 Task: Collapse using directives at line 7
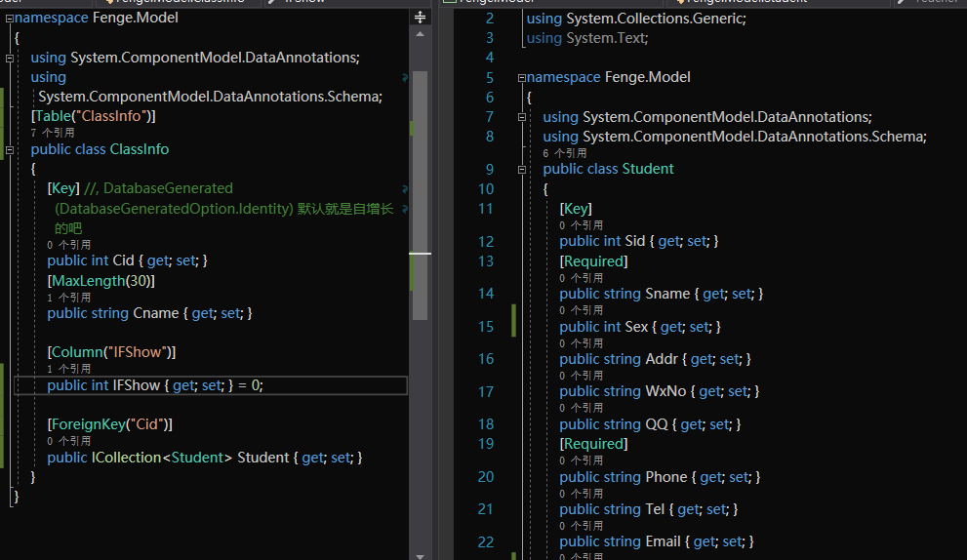click(521, 117)
